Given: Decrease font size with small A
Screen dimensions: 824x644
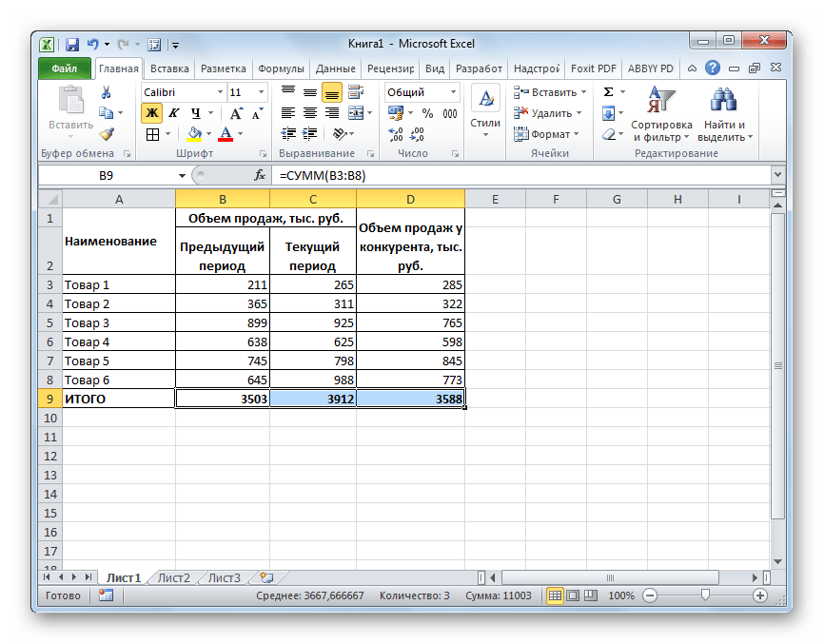Looking at the screenshot, I should point(257,113).
